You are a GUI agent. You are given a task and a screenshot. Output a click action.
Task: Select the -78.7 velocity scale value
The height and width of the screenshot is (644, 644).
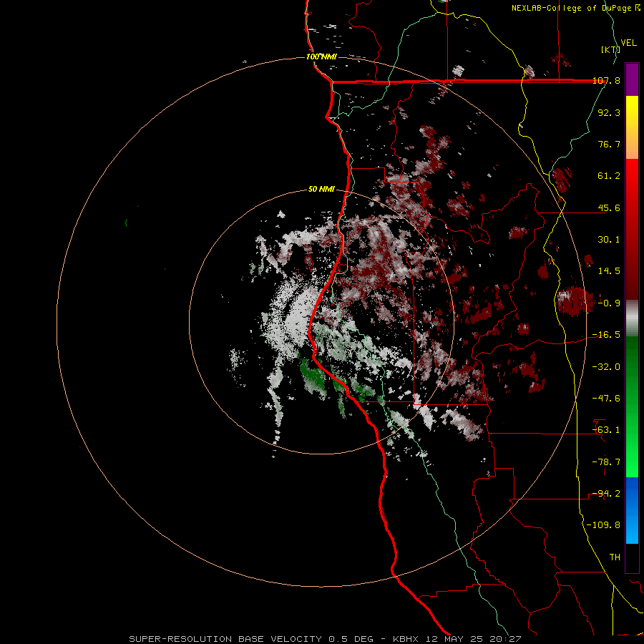click(606, 462)
